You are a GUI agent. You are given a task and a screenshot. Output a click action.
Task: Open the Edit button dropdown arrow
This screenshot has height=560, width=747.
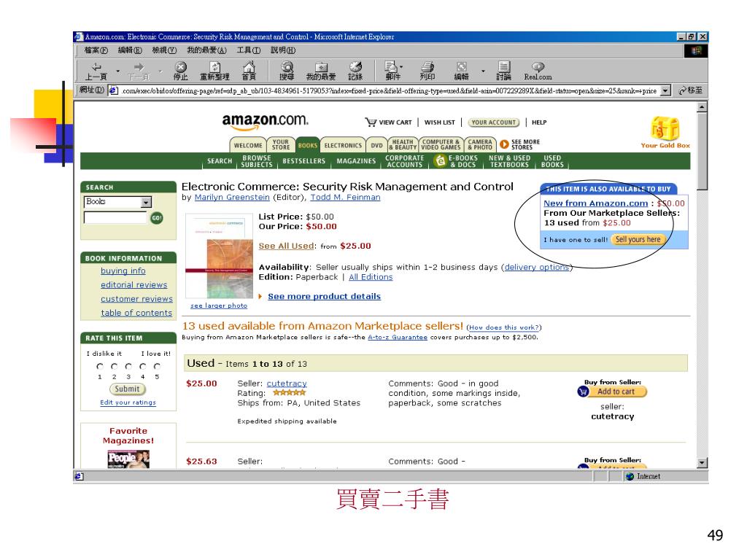(483, 71)
